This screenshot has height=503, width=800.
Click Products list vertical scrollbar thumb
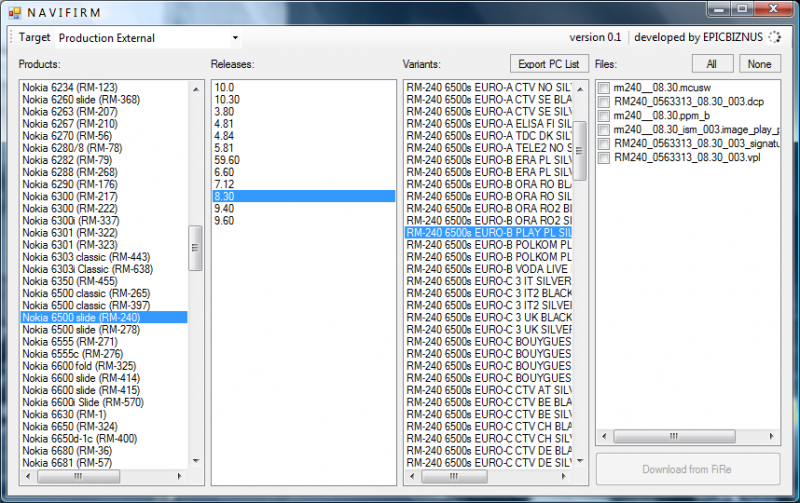coord(195,248)
